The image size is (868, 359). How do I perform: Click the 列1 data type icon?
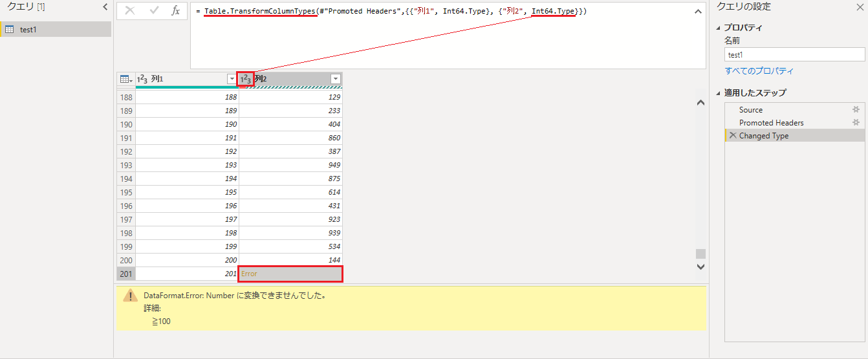(x=142, y=79)
